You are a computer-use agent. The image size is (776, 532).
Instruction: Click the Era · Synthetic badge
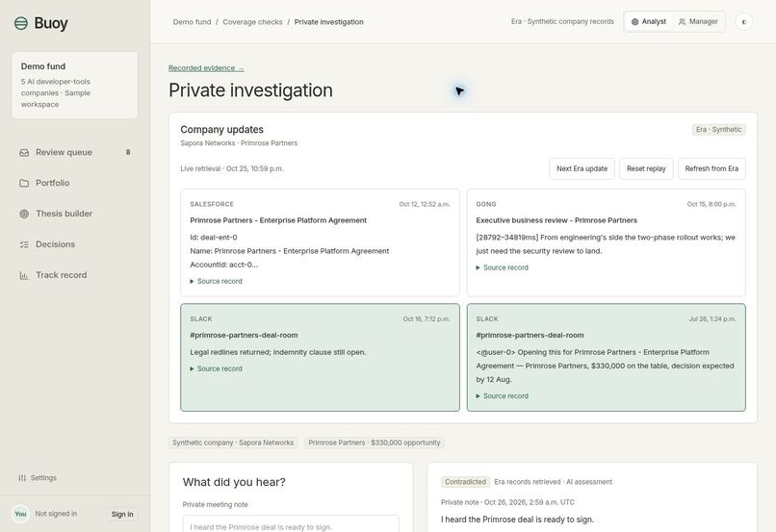[718, 130]
